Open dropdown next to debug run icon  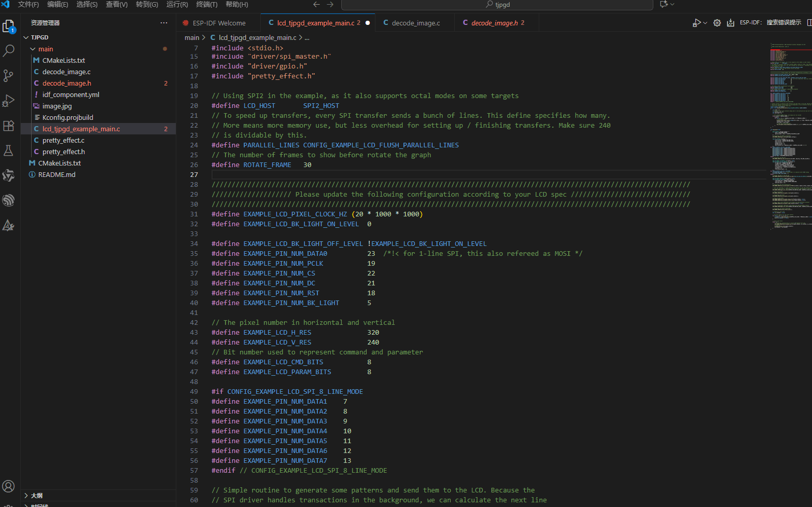705,23
